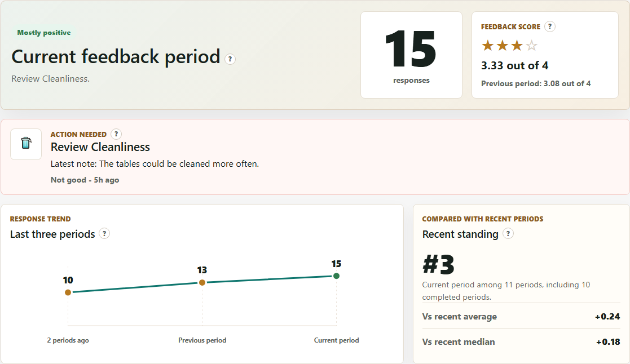
Task: Click the Not good - 5h ago text
Action: (x=85, y=180)
